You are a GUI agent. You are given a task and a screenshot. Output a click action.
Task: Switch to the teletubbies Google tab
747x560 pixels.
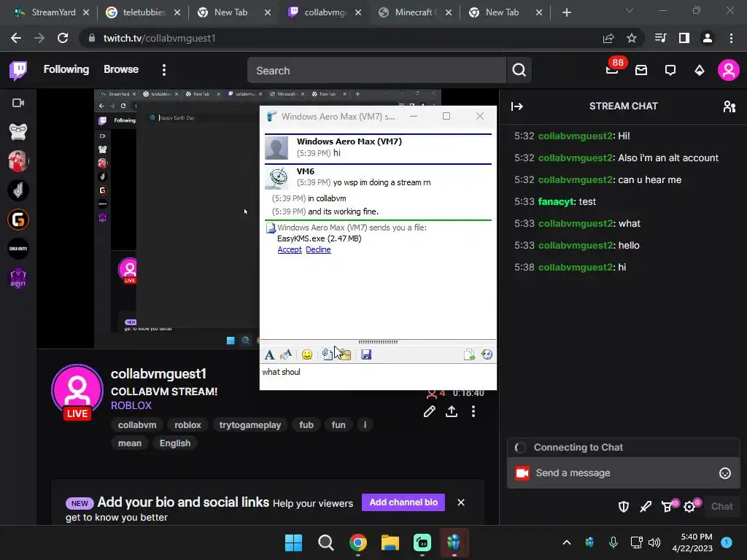coord(143,12)
